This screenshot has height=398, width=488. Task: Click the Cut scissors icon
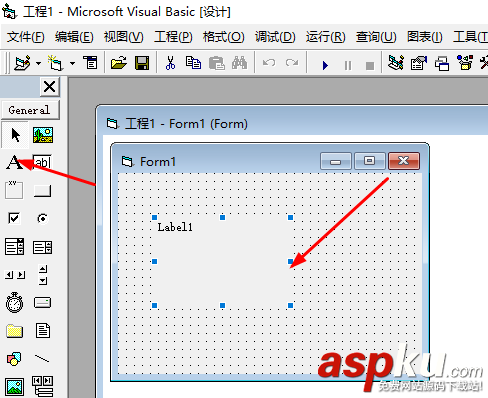point(170,63)
